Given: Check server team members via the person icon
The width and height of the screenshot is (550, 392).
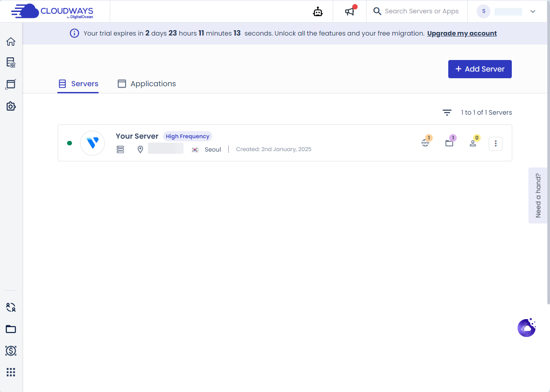Looking at the screenshot, I should tap(473, 142).
